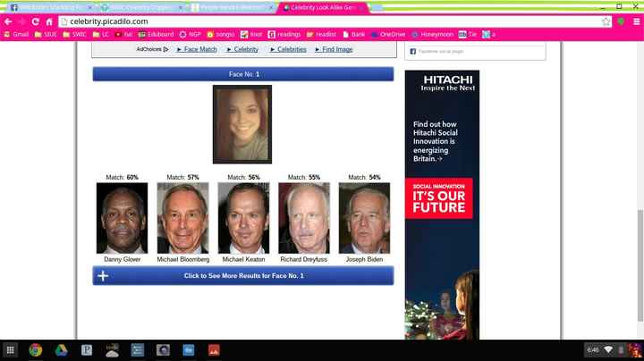Open the Tie bookmark
644x361 pixels.
pos(468,35)
